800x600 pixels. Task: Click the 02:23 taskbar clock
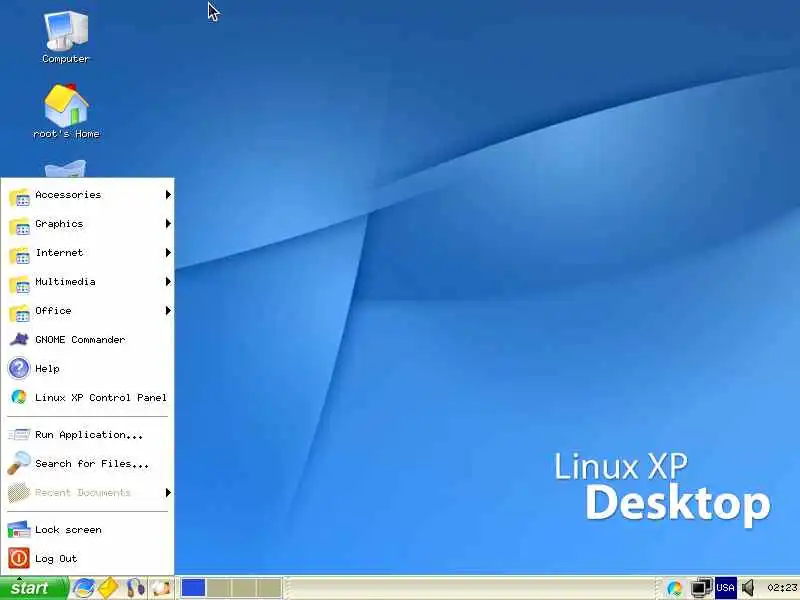click(781, 588)
